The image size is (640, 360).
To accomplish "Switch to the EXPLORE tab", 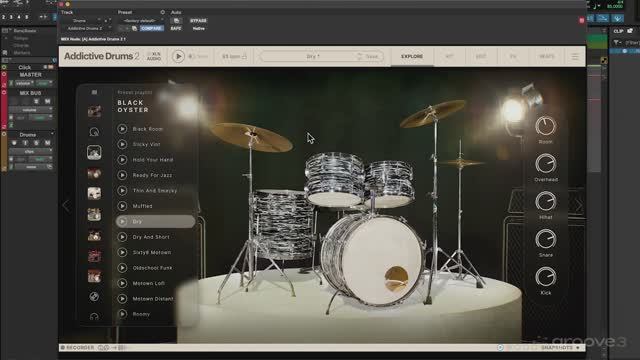I will (412, 56).
